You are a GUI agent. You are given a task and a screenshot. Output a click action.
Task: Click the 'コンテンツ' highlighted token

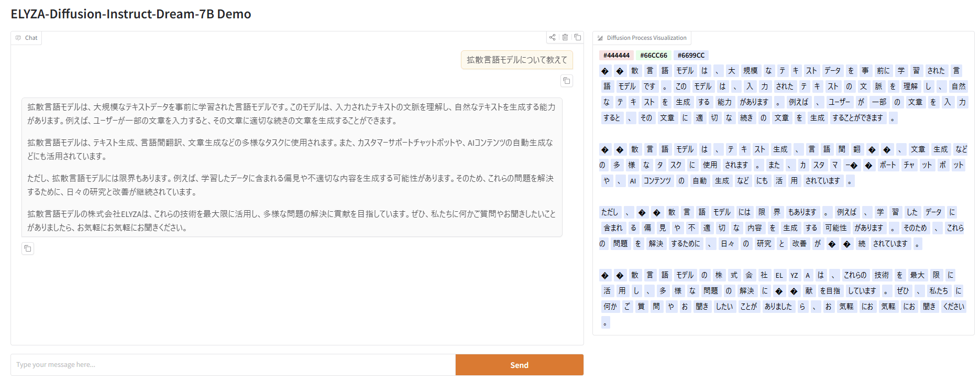coord(657,181)
